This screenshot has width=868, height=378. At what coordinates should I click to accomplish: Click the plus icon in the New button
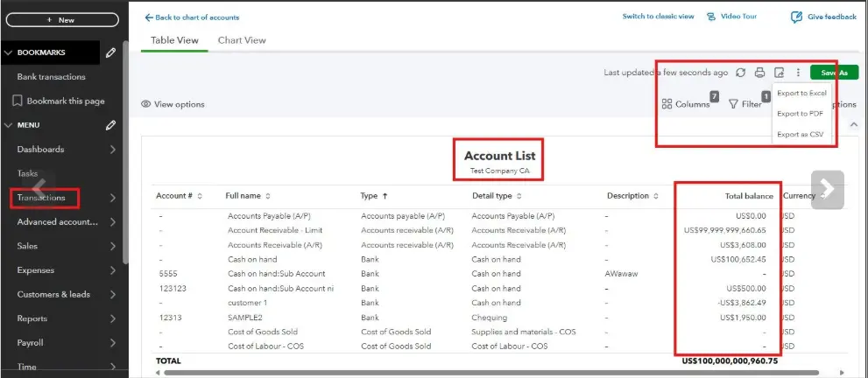point(49,20)
